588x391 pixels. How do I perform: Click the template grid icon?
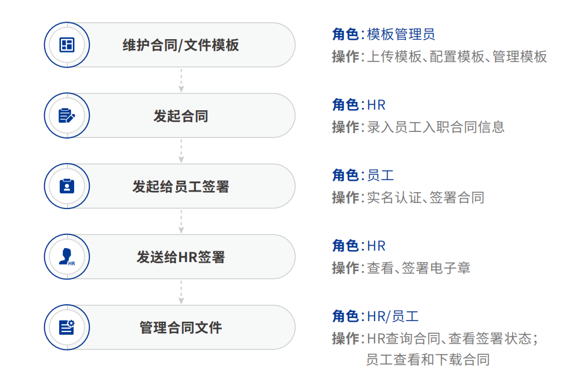(67, 45)
